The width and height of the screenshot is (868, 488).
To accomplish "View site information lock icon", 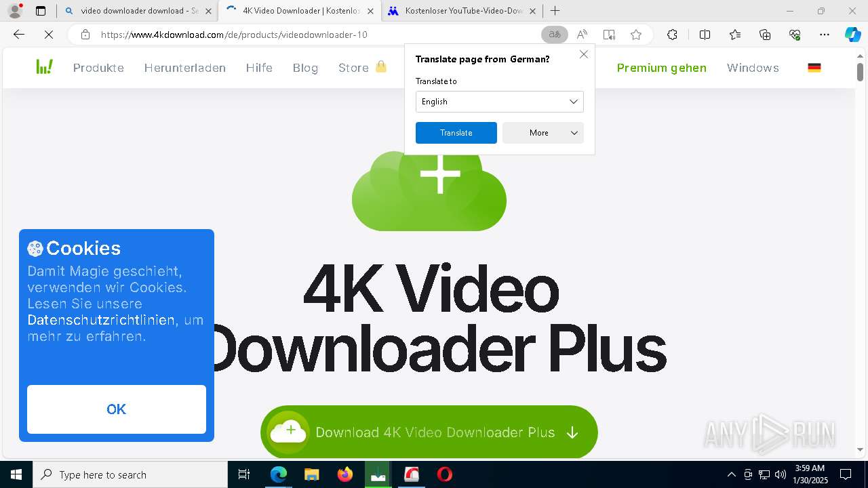I will tap(85, 35).
